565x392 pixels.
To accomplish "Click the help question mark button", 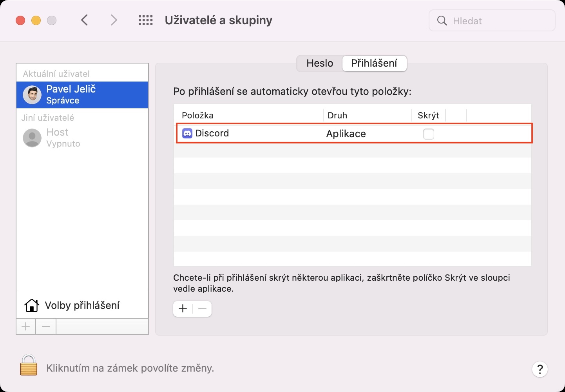I will [x=540, y=369].
